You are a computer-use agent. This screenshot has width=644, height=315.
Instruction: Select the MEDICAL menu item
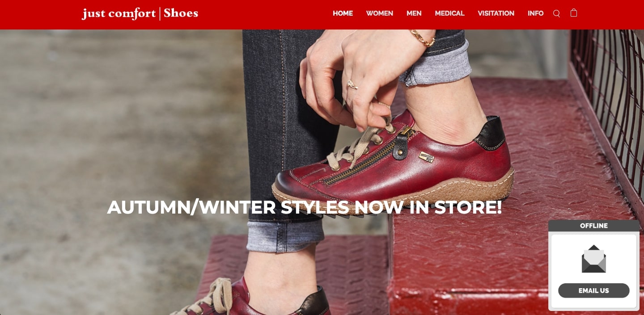[450, 13]
